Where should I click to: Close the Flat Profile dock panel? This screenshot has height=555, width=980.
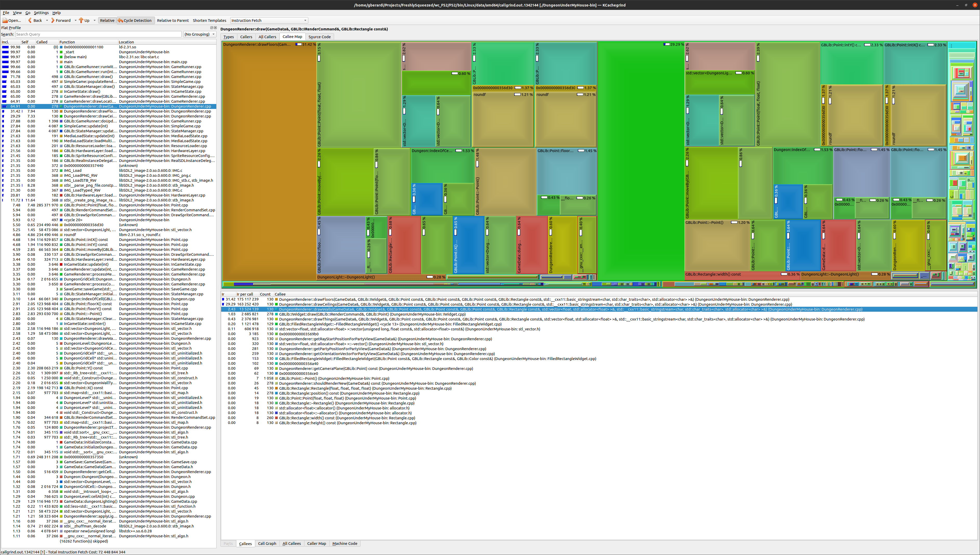215,28
